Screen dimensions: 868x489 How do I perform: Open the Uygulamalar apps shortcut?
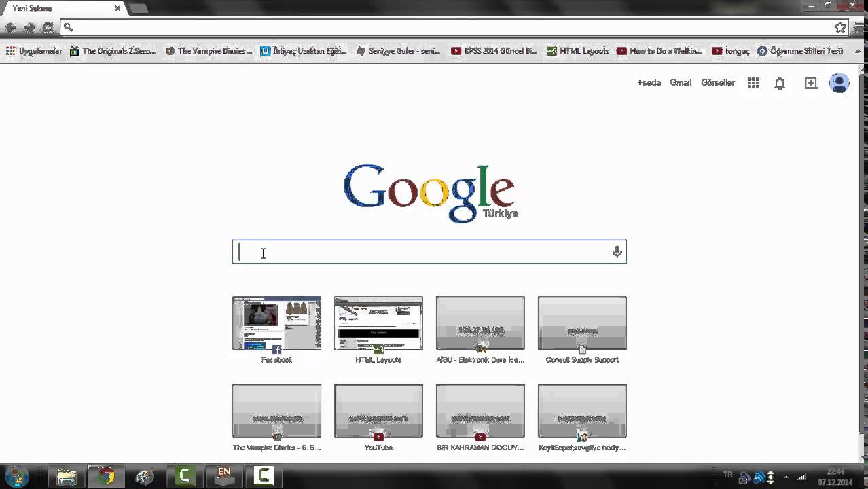pos(34,51)
